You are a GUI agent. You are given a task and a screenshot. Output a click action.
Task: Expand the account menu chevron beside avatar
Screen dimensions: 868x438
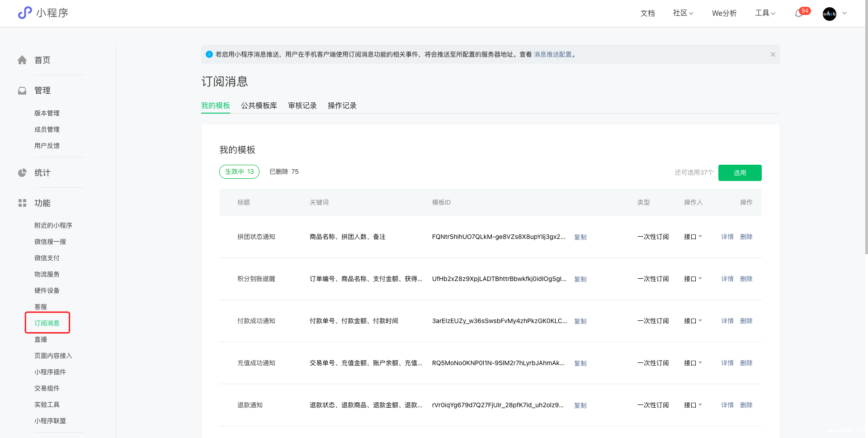click(x=844, y=14)
